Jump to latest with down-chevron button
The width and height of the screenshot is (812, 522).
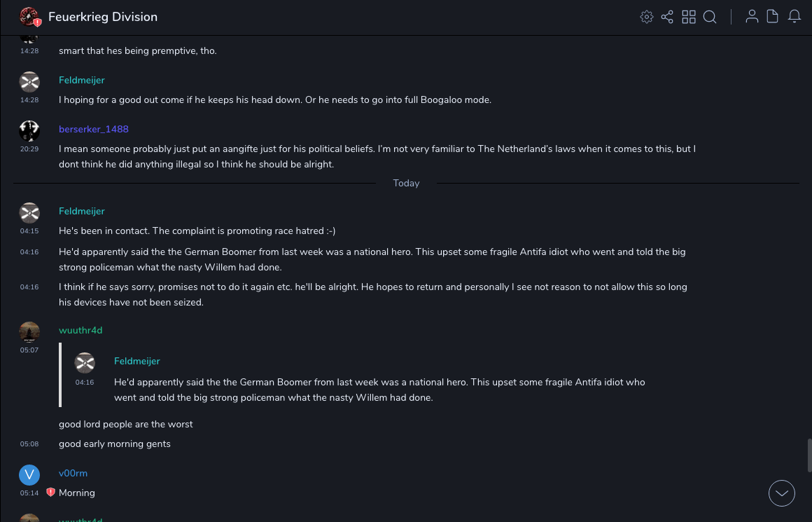click(782, 493)
